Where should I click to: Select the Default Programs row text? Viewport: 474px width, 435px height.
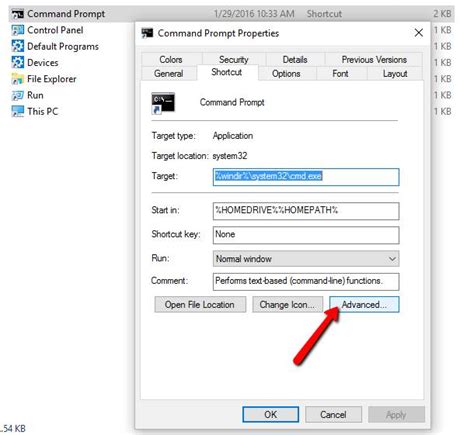[63, 46]
